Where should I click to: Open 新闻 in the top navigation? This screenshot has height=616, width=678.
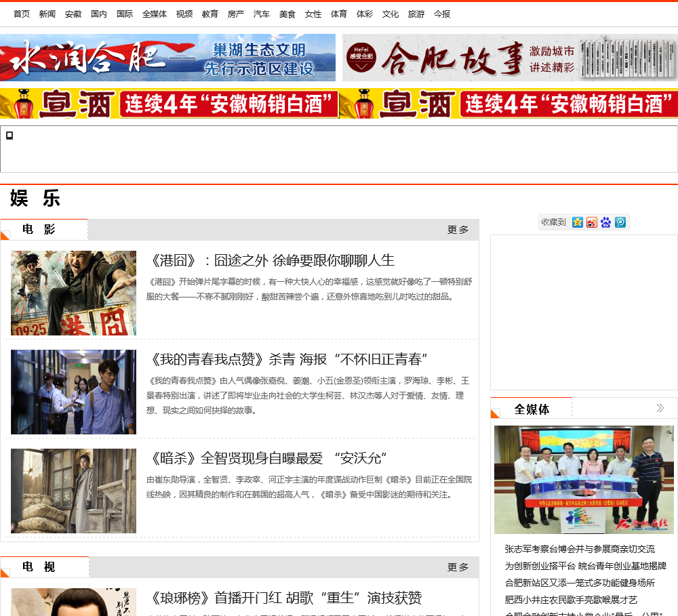point(47,14)
